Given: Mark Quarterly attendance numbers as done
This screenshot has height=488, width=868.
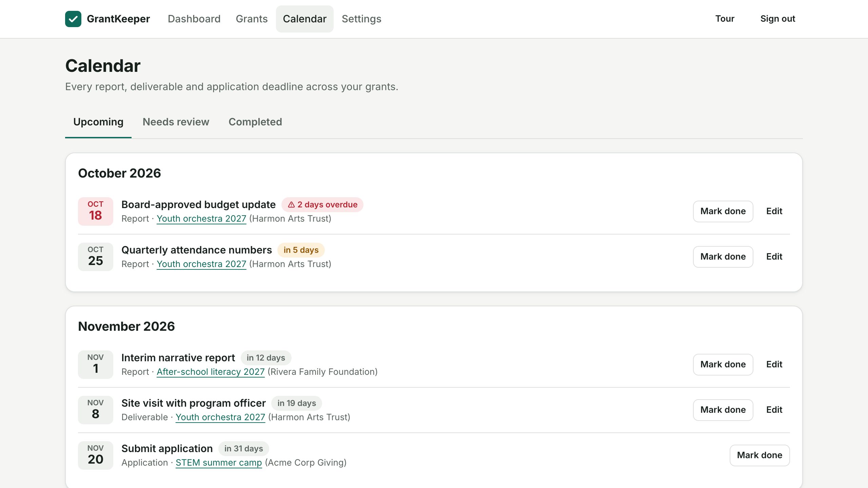Looking at the screenshot, I should (723, 257).
